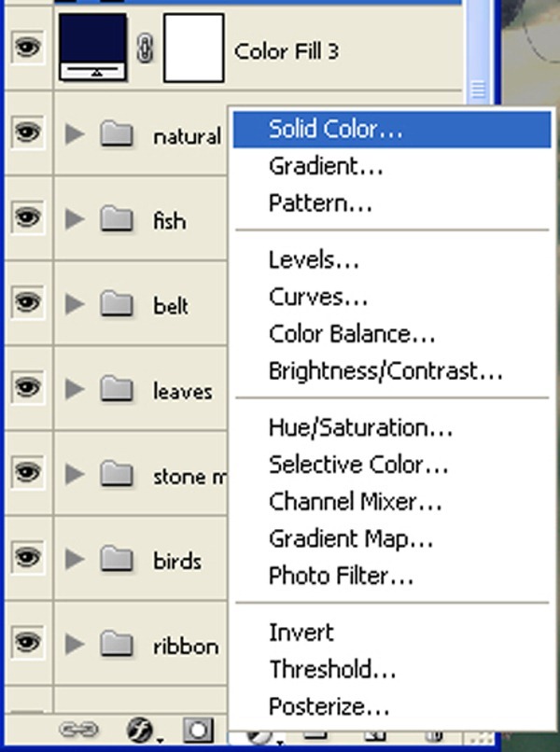The image size is (560, 752).
Task: Select the white layer mask thumbnail
Action: [193, 49]
